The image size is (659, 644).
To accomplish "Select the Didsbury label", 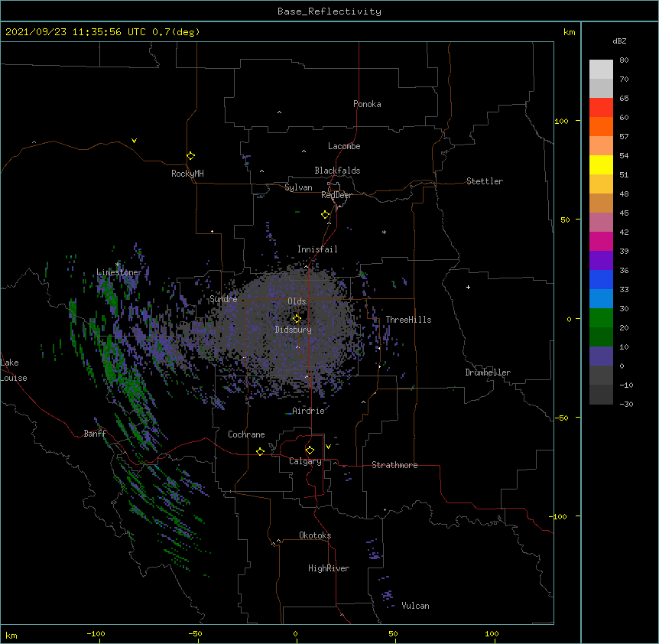I will (x=294, y=330).
